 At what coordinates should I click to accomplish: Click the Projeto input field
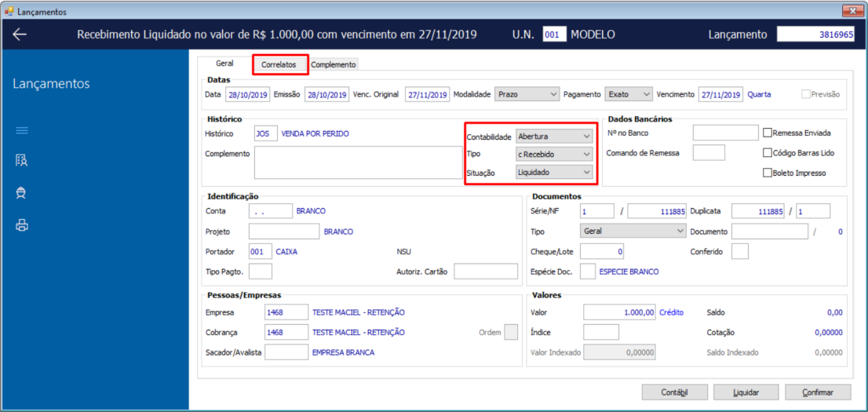(284, 232)
